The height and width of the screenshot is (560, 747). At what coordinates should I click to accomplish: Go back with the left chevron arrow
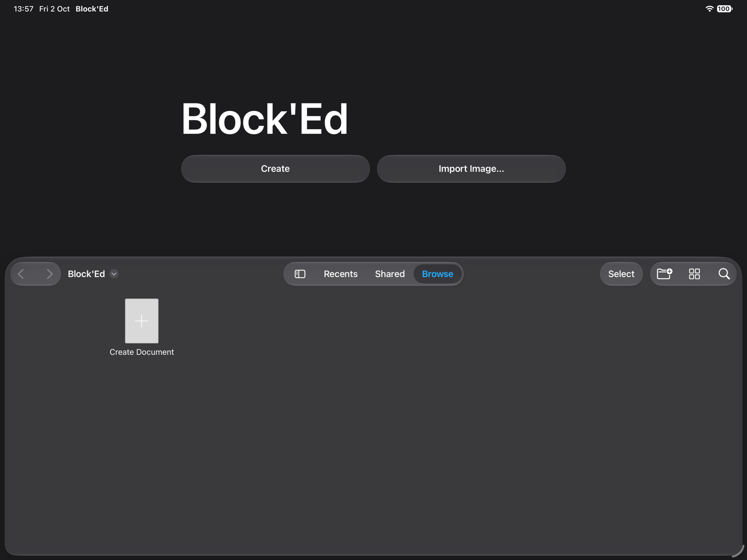coord(21,274)
